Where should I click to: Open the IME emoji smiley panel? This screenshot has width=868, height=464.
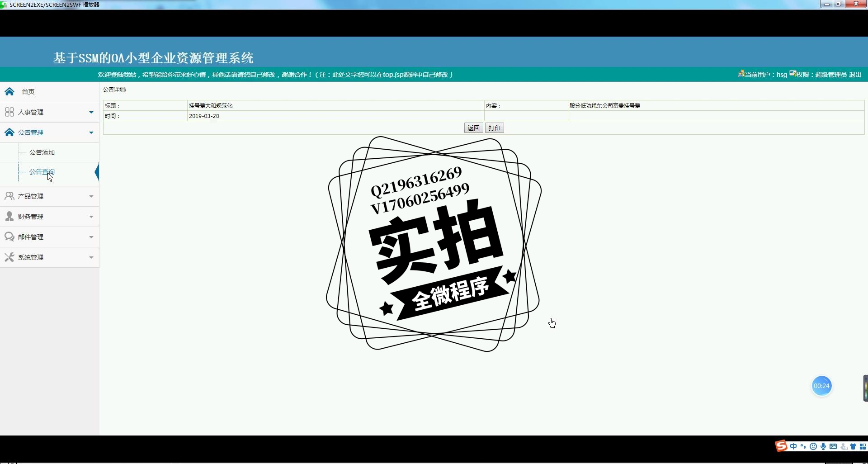coord(813,446)
